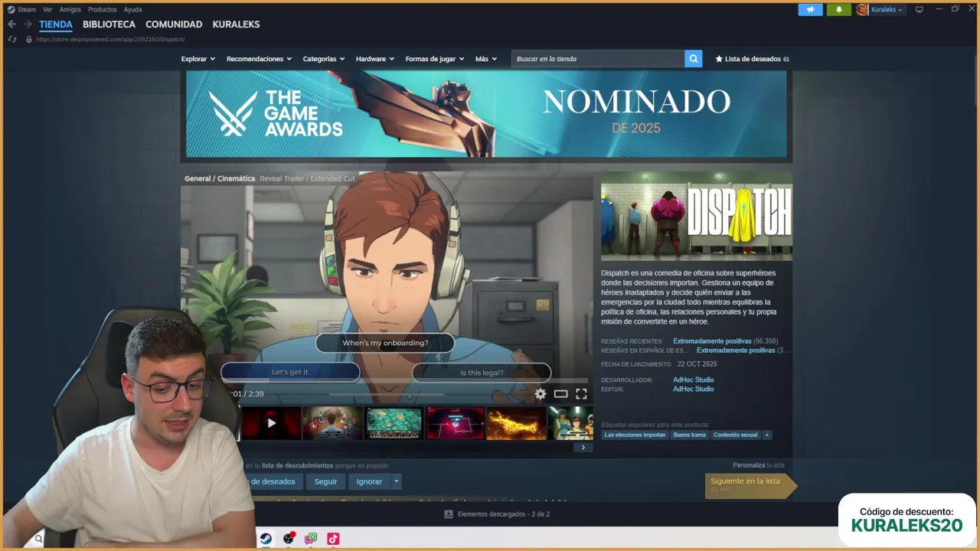This screenshot has height=551, width=980.
Task: Play the red trailer thumbnail with play icon
Action: click(x=271, y=423)
